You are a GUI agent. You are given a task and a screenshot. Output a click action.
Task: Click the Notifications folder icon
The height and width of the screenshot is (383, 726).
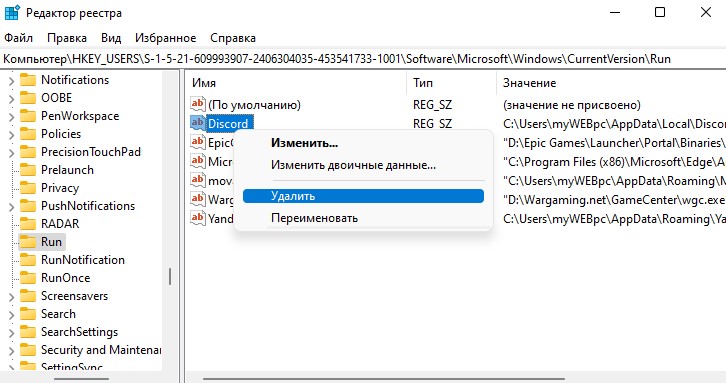(x=28, y=80)
